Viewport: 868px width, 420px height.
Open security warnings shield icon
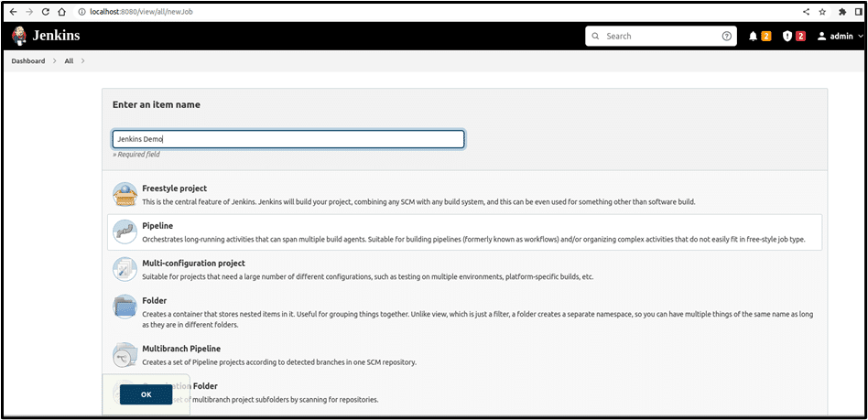(787, 36)
